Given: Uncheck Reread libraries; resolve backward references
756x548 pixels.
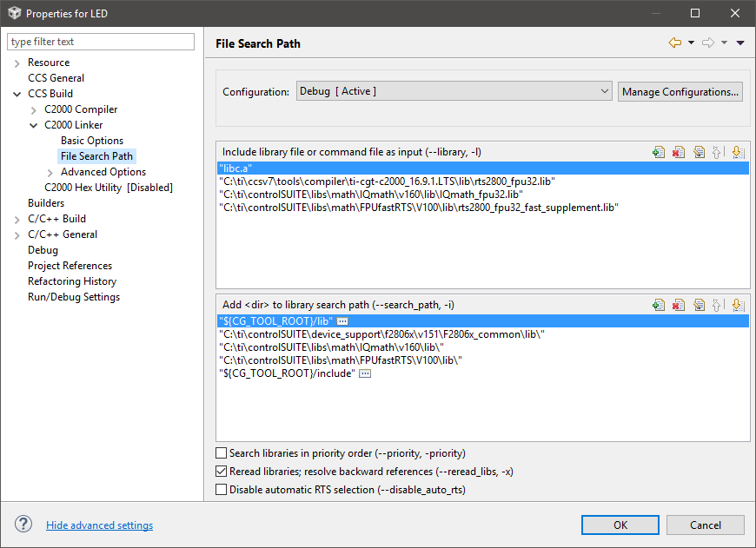Looking at the screenshot, I should 222,472.
